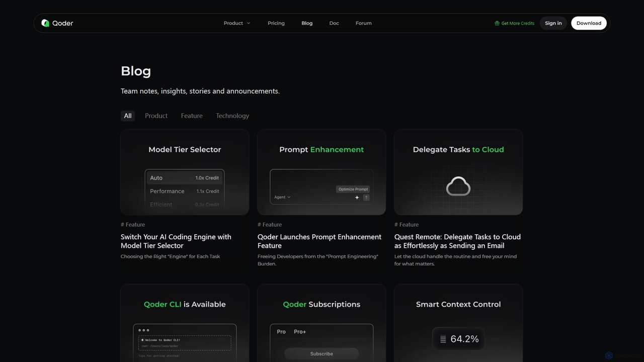The image size is (644, 362).
Task: Open Smart Context Control thumbnail
Action: click(458, 323)
